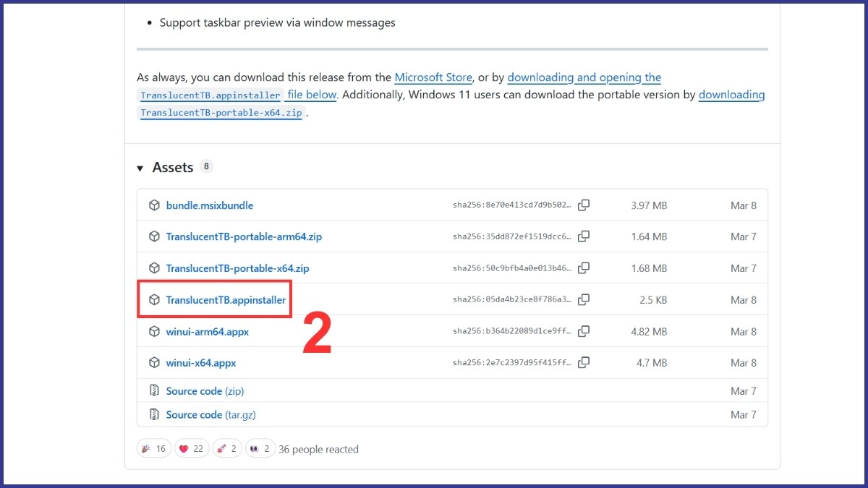Collapse the Assets section triangle

[x=140, y=168]
